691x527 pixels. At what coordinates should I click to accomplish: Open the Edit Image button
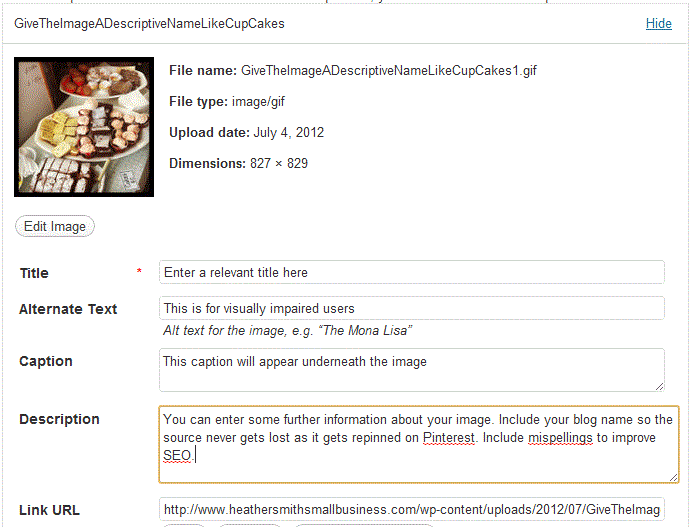click(55, 226)
